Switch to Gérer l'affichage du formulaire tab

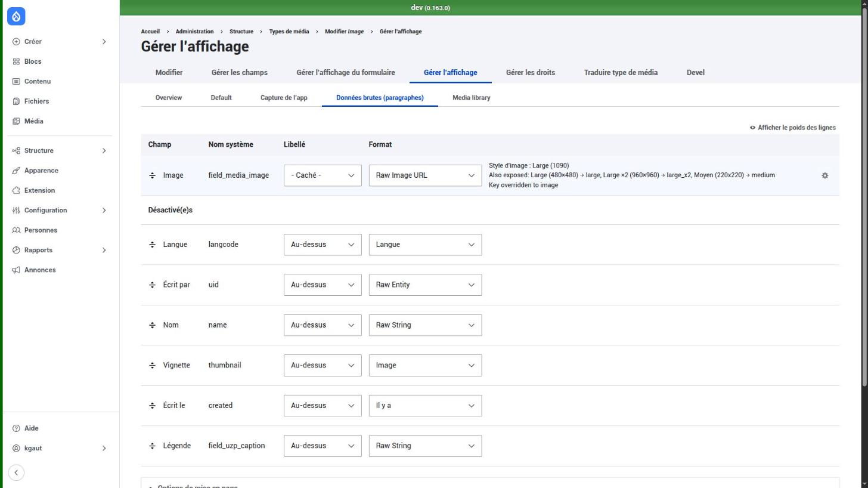coord(345,73)
